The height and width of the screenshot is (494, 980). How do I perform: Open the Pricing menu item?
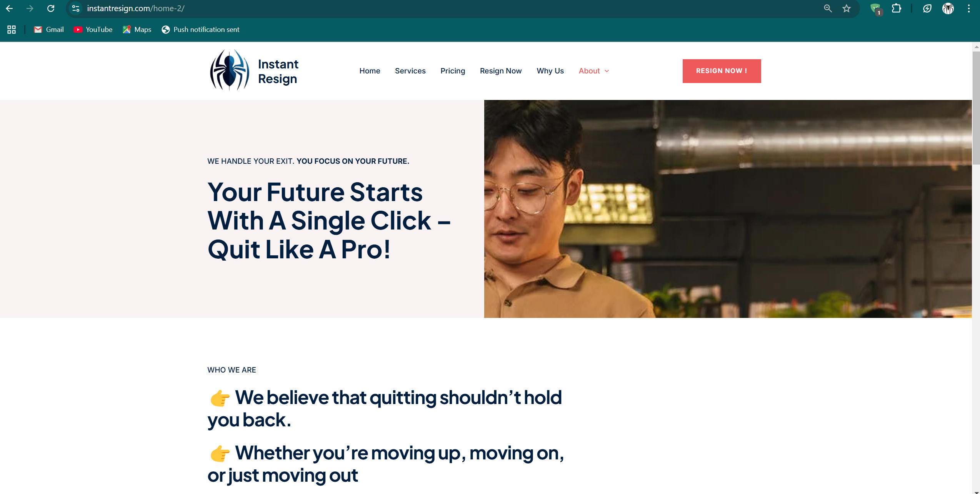[453, 71]
